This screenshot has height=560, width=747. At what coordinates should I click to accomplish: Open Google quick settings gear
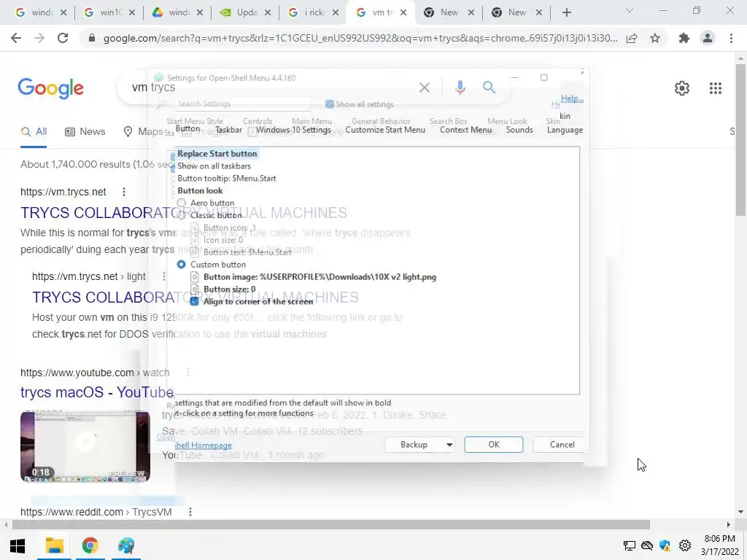point(682,88)
